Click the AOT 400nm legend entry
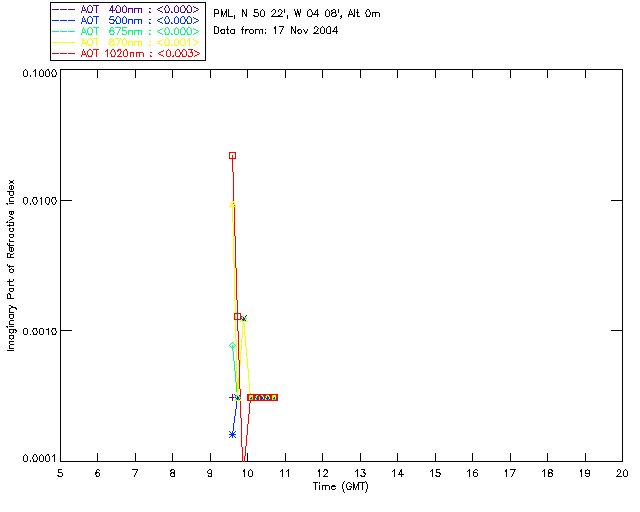Viewport: 640px width, 512px height. (x=127, y=9)
